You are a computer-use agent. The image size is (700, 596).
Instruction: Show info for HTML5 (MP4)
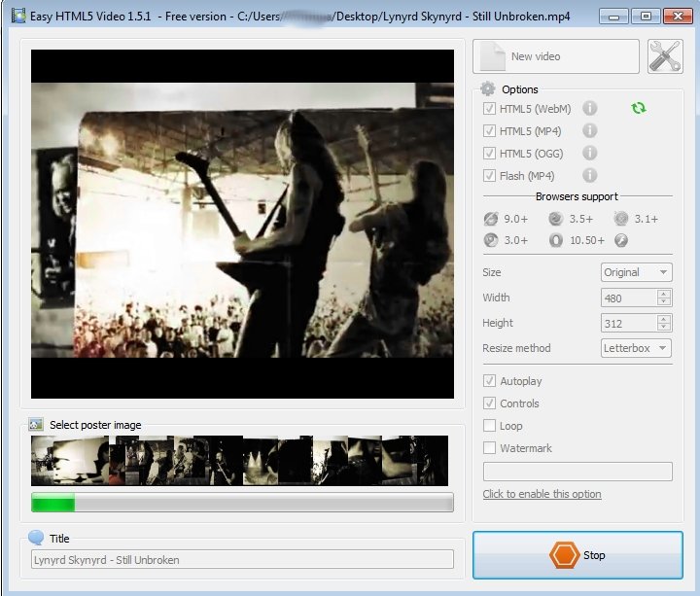click(x=590, y=131)
